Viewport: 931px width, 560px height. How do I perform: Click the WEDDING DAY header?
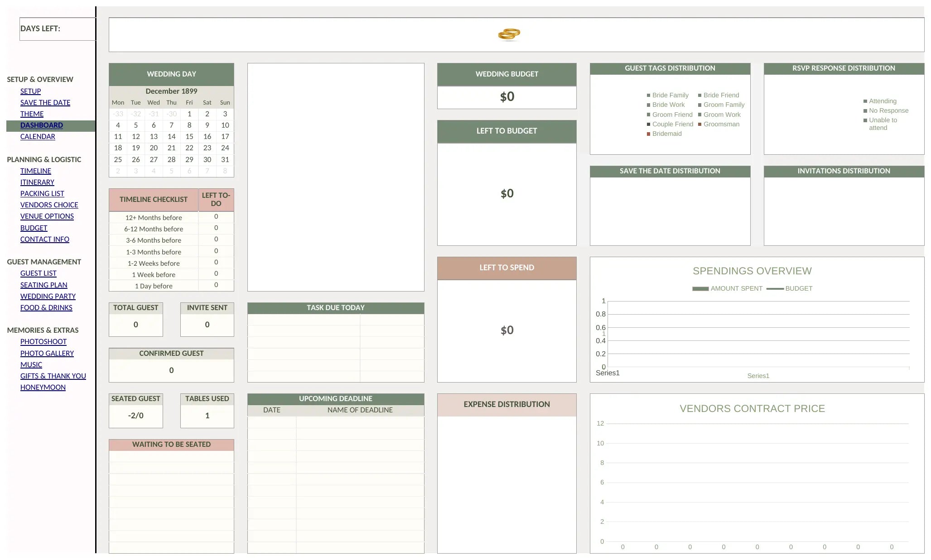171,74
